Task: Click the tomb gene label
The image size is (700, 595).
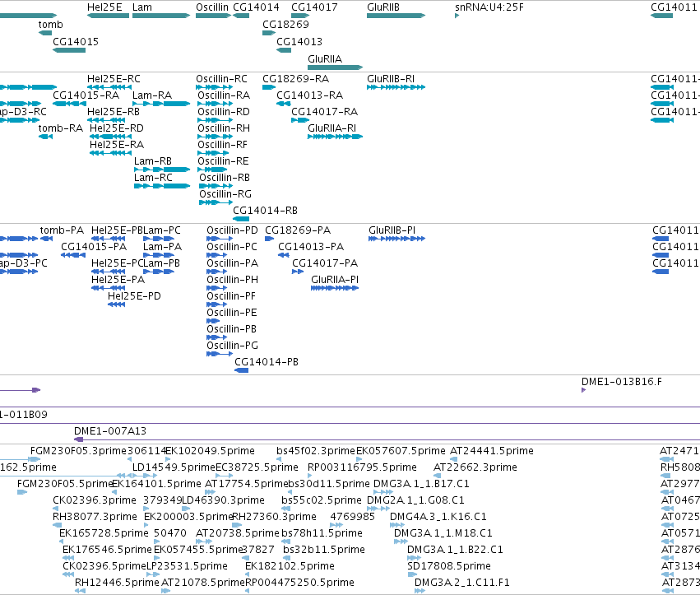Action: pos(50,24)
